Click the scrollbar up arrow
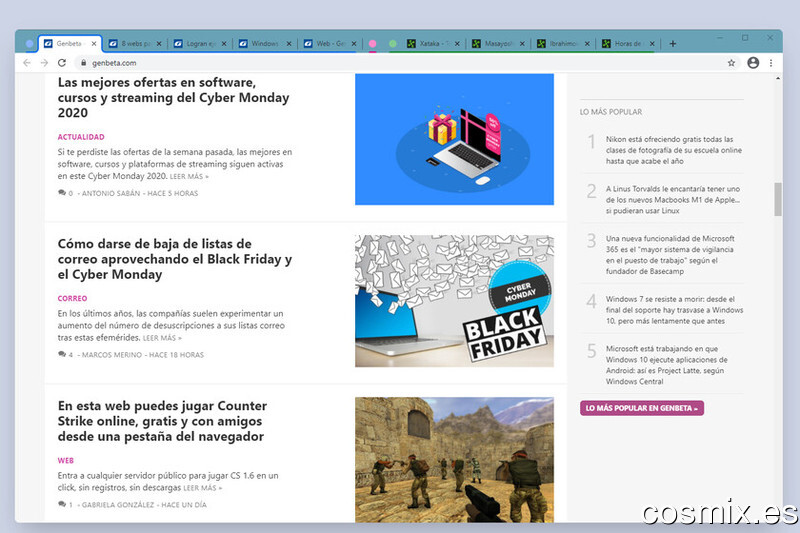The width and height of the screenshot is (800, 533). 778,79
